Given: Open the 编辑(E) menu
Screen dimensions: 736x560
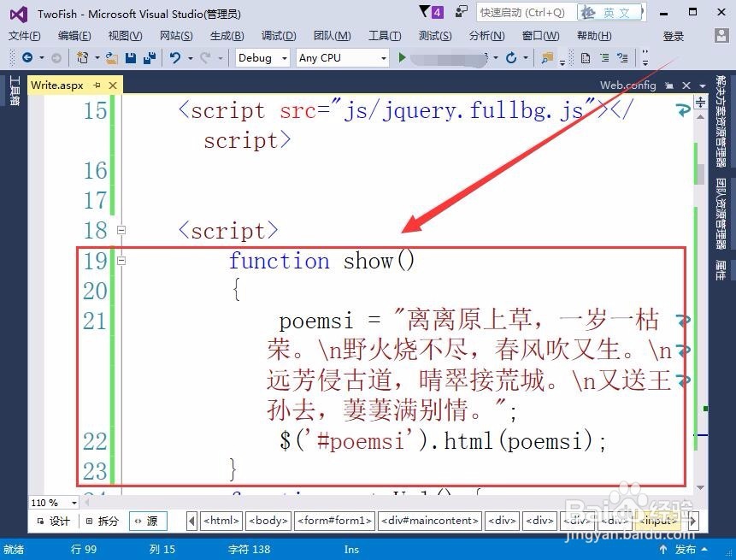Looking at the screenshot, I should pos(74,36).
